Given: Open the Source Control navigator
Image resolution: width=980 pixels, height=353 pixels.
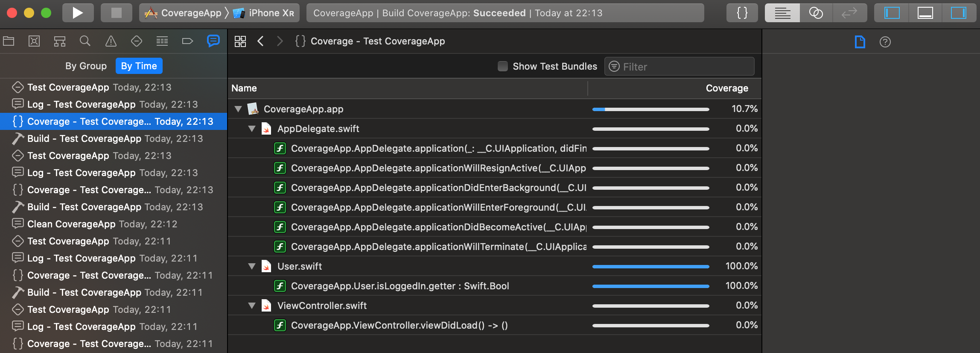Looking at the screenshot, I should pos(34,41).
